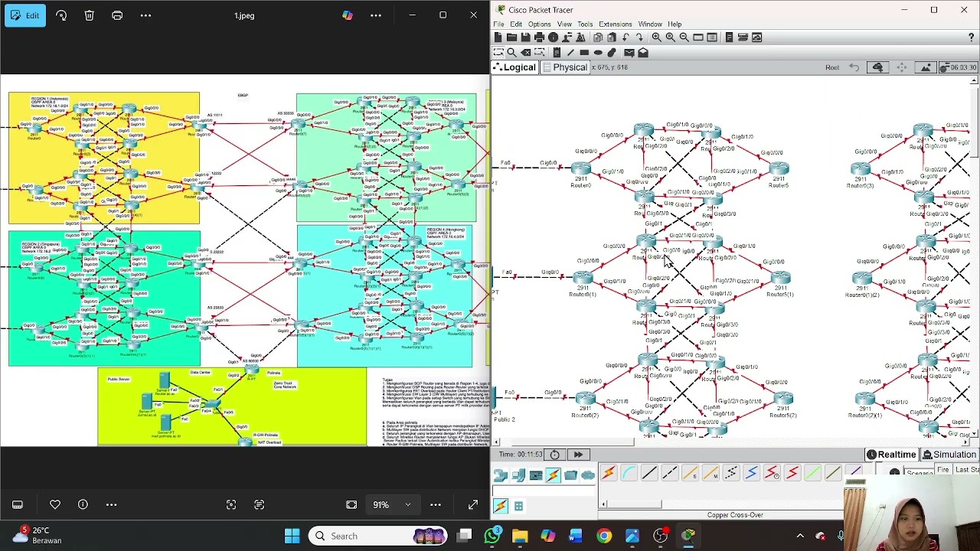Select the Phone dotted zigzag cable
Screen dimensions: 980x551
click(x=731, y=474)
